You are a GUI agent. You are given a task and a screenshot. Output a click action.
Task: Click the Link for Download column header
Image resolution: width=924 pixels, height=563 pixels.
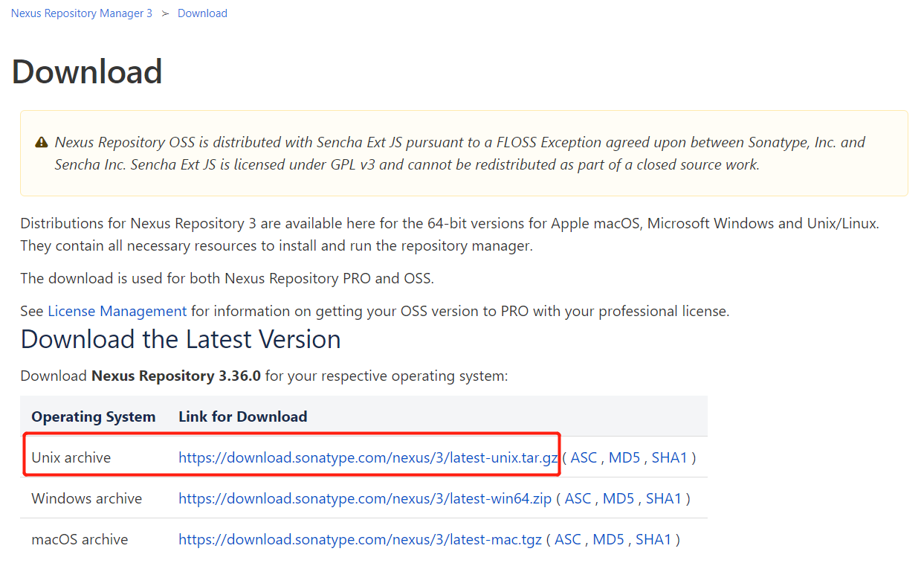click(243, 416)
